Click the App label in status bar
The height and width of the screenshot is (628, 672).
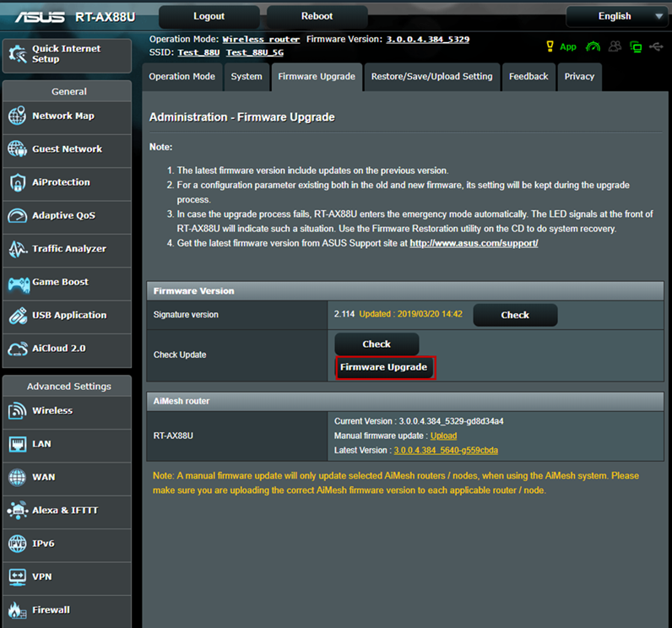coord(568,47)
